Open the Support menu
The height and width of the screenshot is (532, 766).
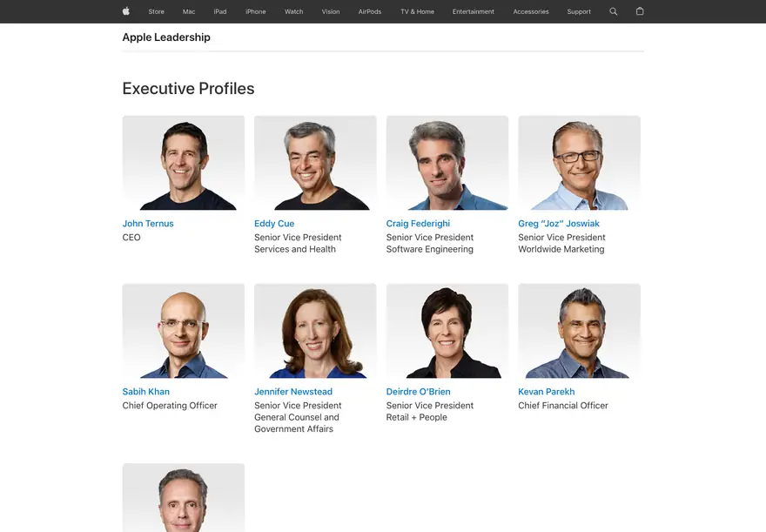(x=579, y=11)
